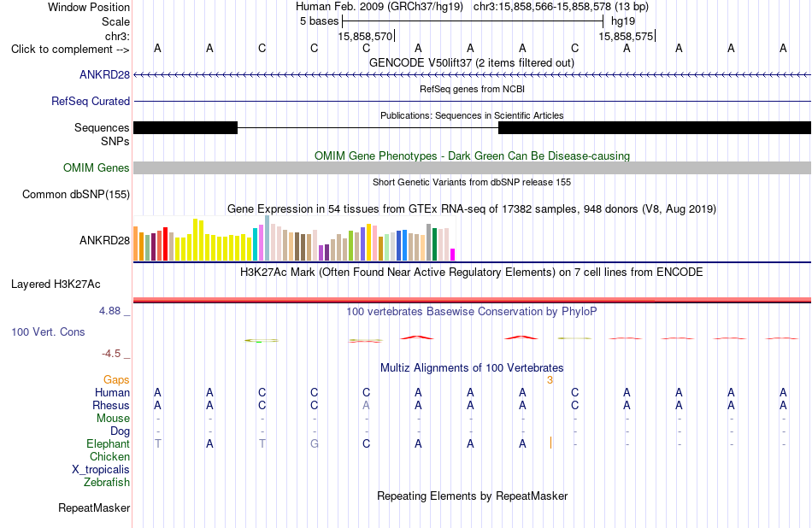Click the 'Common dbSNP(155)' label
The width and height of the screenshot is (812, 528).
point(75,194)
